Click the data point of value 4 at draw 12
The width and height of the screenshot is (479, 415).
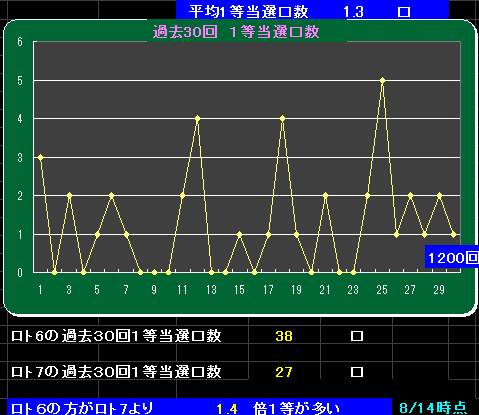point(197,119)
